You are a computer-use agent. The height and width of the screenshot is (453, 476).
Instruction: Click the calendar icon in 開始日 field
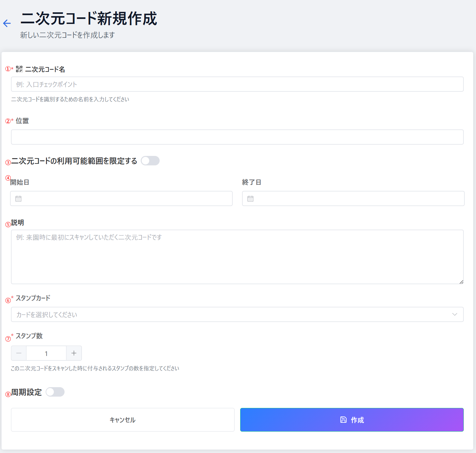click(x=19, y=199)
